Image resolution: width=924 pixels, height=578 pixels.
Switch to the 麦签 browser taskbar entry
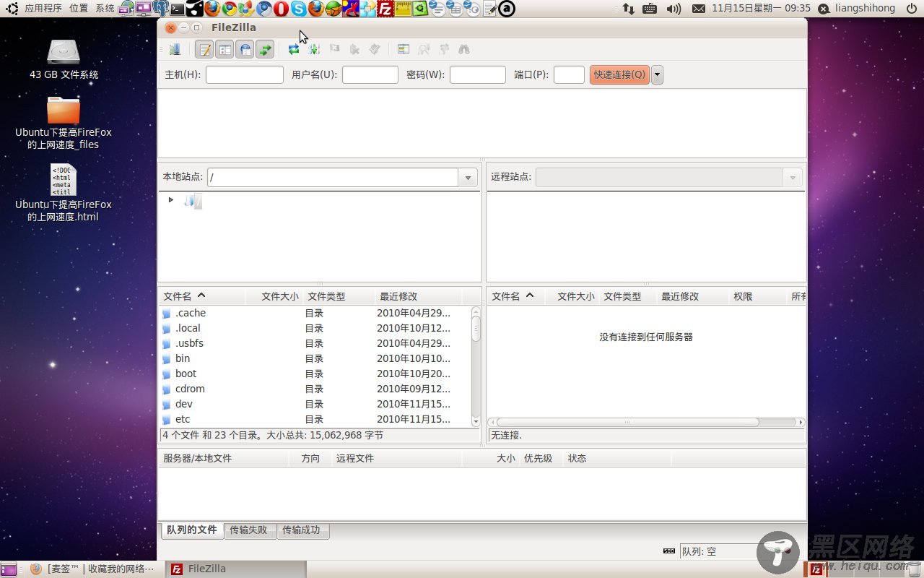tap(93, 569)
